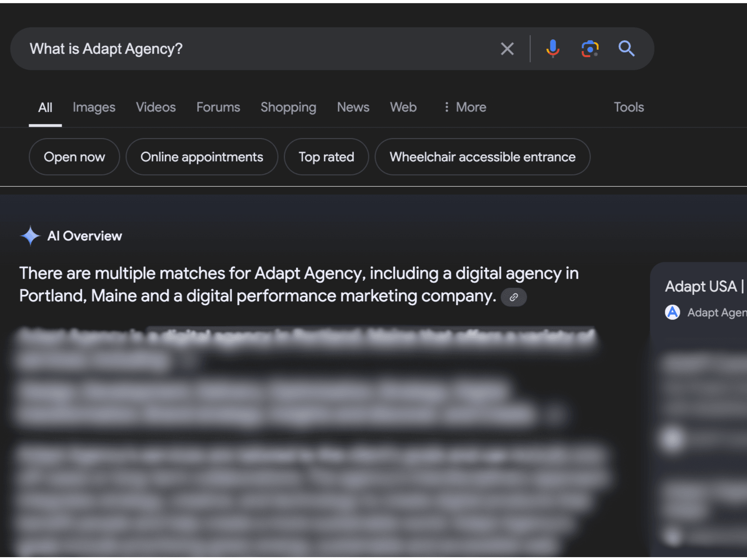
Task: Click the magnifying glass search icon
Action: coord(626,49)
